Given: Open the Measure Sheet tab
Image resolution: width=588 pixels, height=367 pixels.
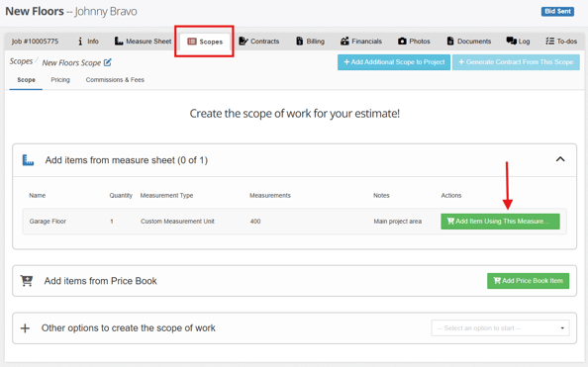Looking at the screenshot, I should [143, 42].
